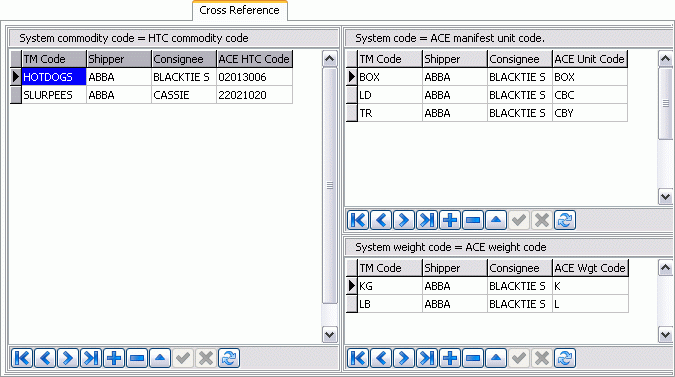
Task: Click the K ACE weight code cell
Action: pos(590,286)
